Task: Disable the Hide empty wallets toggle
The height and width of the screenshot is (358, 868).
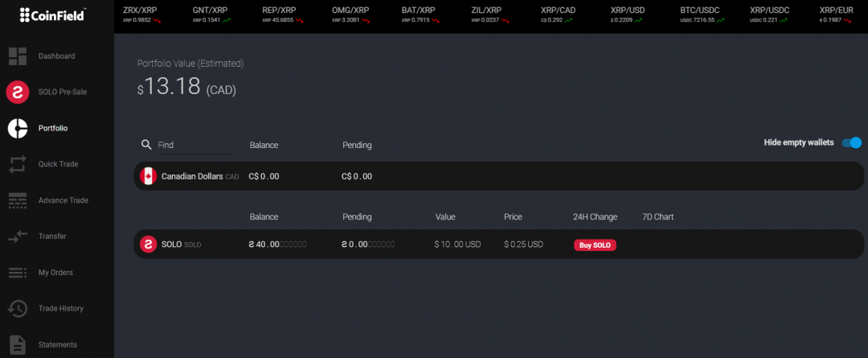Action: click(851, 143)
